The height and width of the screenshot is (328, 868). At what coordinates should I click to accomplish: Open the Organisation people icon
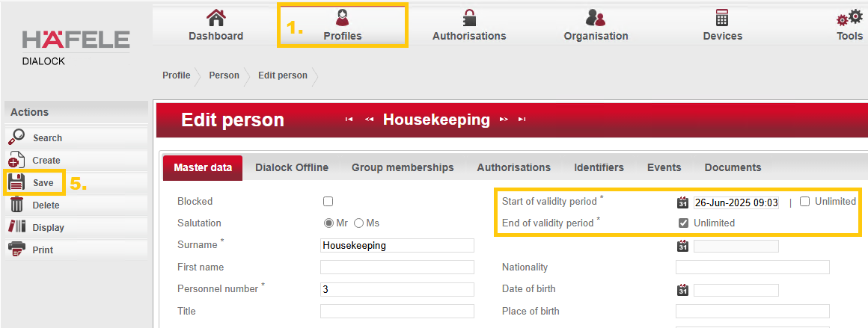point(596,18)
